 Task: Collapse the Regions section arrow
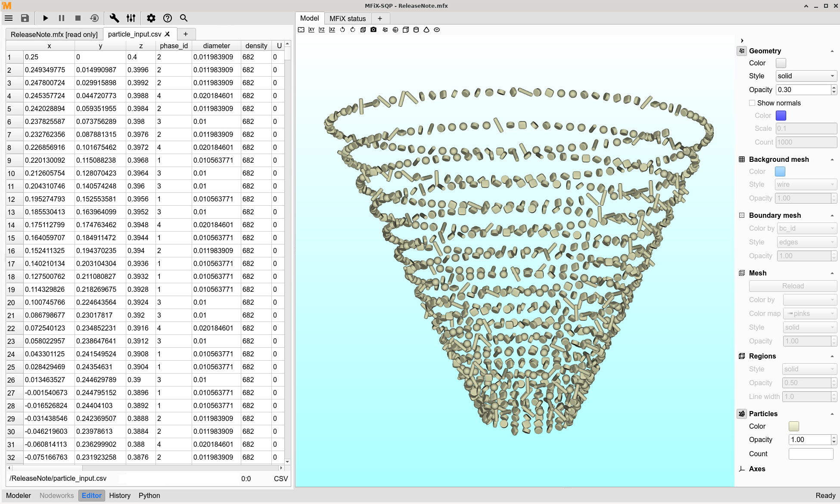click(832, 356)
